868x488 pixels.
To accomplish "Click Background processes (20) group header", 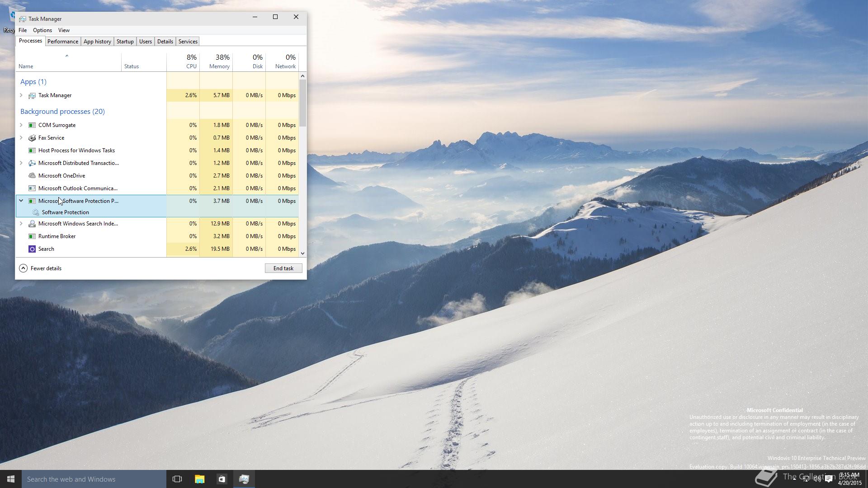I will tap(62, 112).
